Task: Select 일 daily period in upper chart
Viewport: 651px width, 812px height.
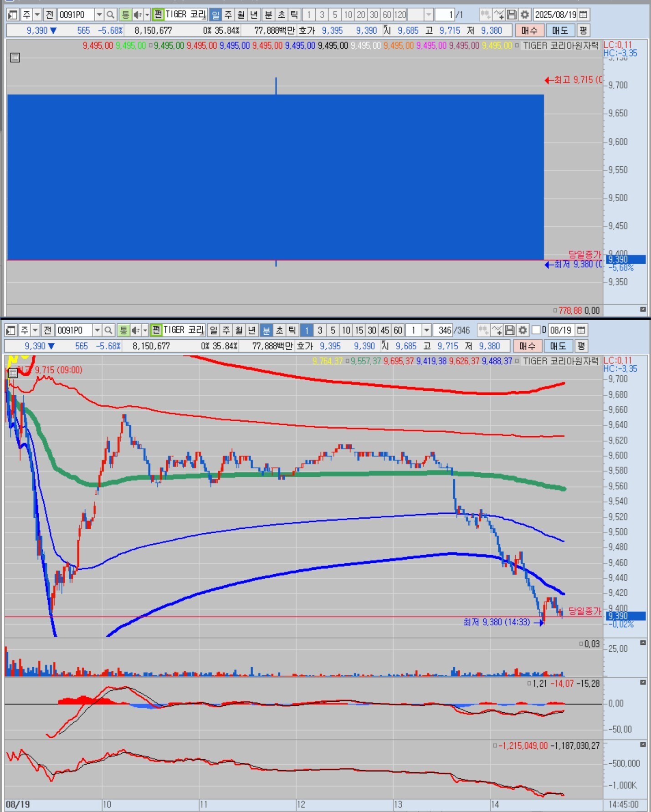Action: pyautogui.click(x=215, y=15)
